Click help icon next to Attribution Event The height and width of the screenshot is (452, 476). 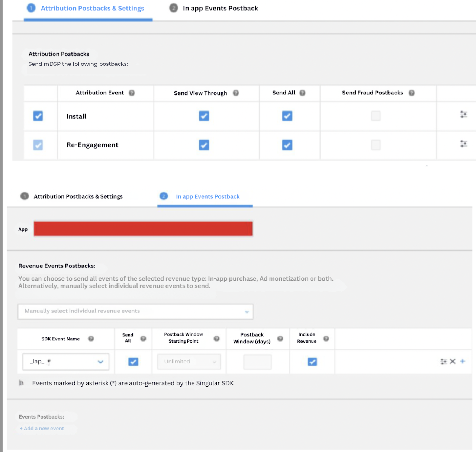click(132, 93)
